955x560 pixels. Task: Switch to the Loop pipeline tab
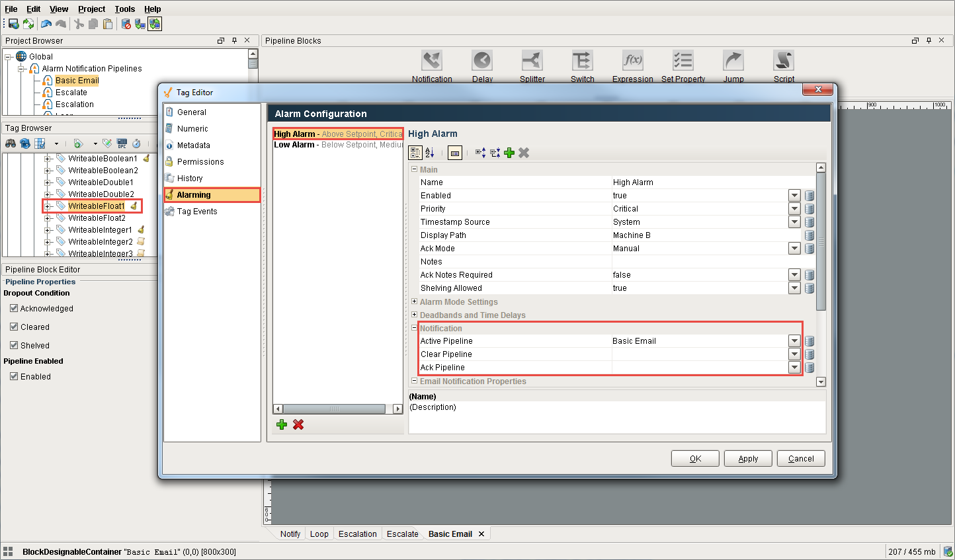319,534
